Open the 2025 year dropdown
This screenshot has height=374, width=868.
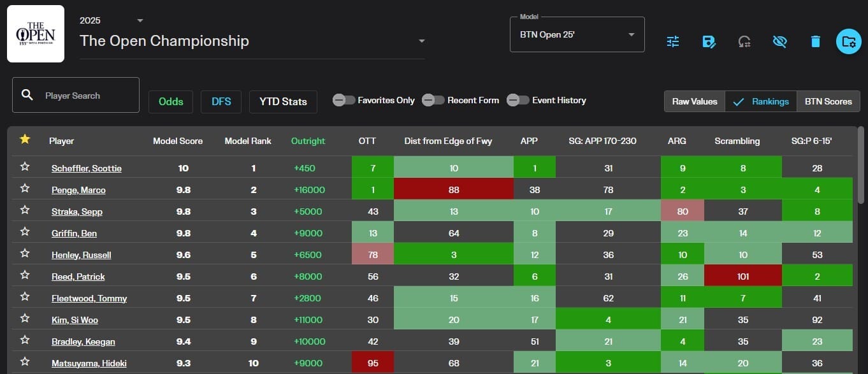(112, 20)
